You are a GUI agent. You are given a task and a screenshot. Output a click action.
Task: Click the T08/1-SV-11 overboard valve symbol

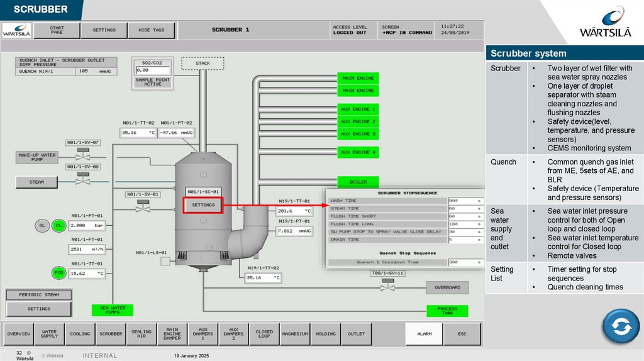(x=387, y=285)
